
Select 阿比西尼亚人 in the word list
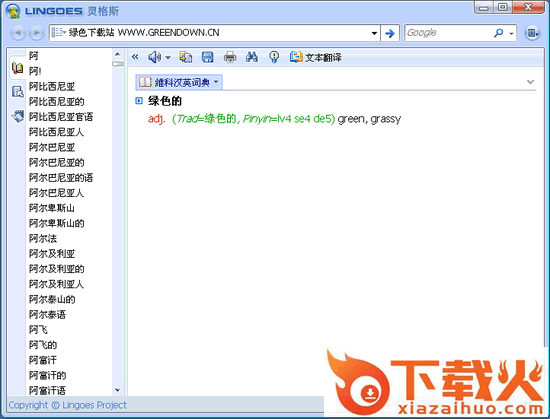tap(56, 132)
